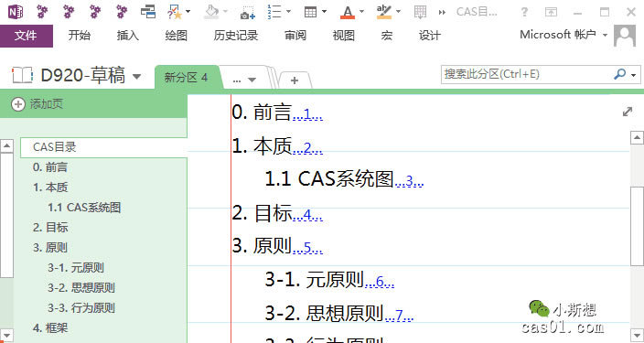Click the search magnifier icon
The width and height of the screenshot is (644, 343).
click(619, 74)
